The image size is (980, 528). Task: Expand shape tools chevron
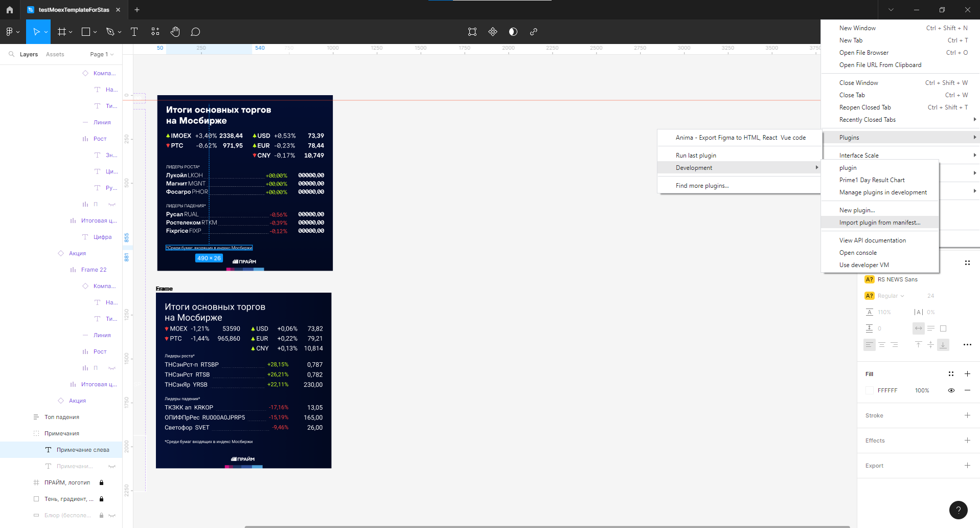[95, 32]
